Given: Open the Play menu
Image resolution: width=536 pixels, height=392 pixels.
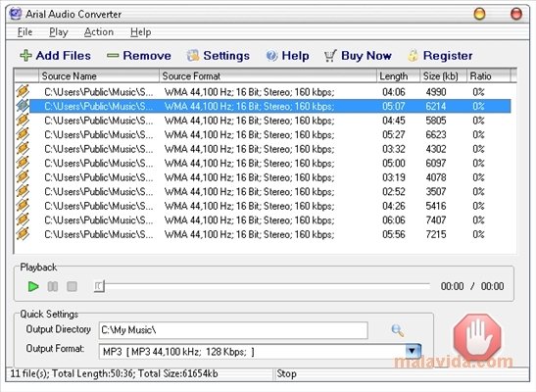Looking at the screenshot, I should [59, 32].
